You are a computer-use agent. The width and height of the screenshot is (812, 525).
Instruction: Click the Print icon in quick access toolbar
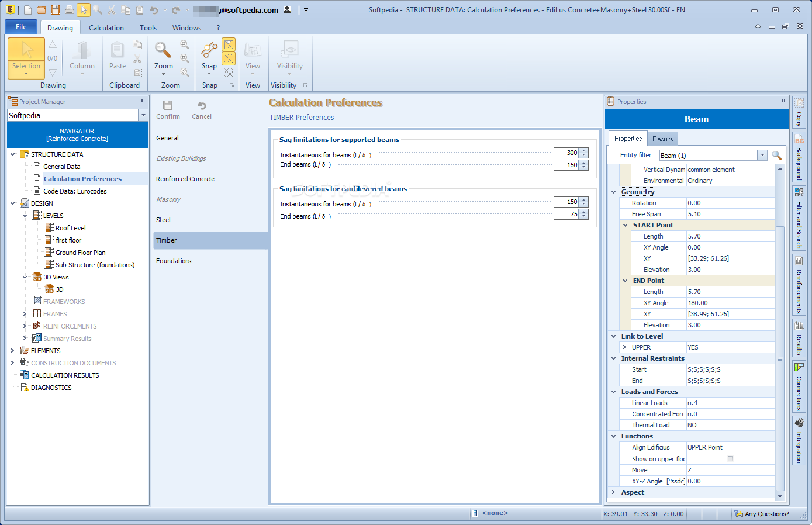pos(70,10)
